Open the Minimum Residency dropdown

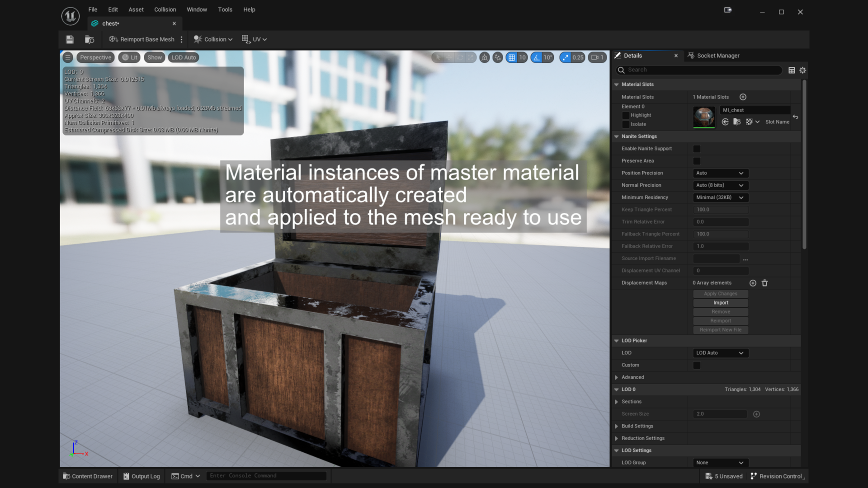pos(720,197)
